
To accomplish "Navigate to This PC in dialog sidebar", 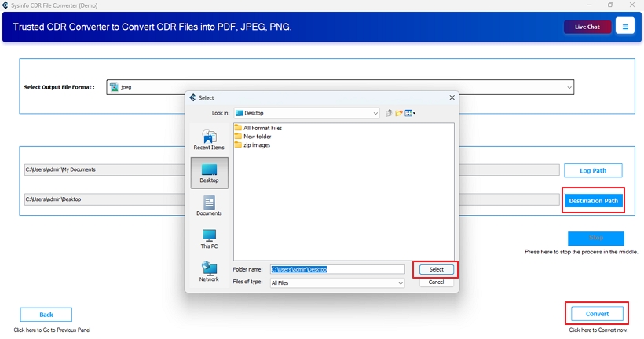I will [x=209, y=239].
